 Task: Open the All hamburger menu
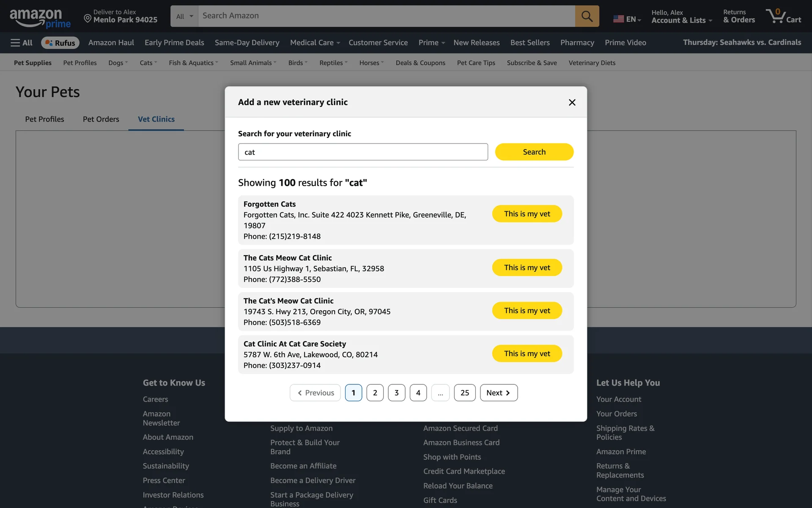[21, 43]
